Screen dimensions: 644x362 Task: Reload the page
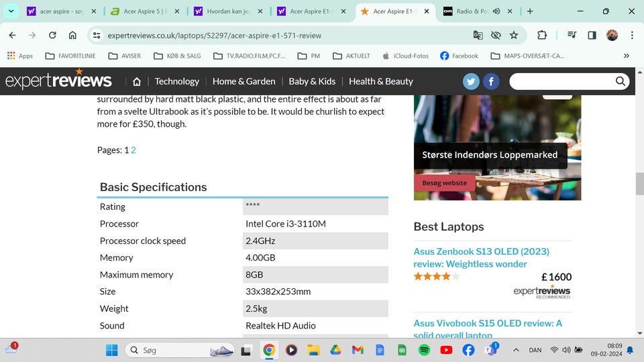pos(52,36)
